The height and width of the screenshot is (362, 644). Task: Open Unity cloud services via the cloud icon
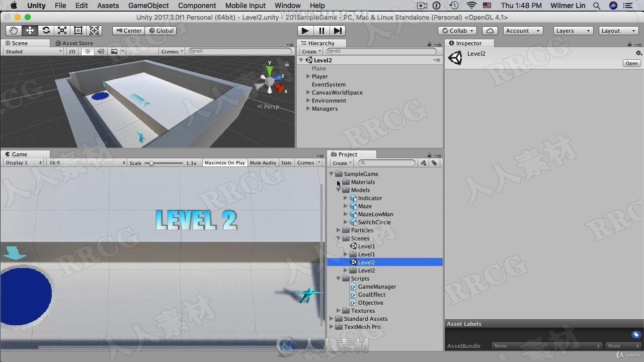click(x=490, y=31)
